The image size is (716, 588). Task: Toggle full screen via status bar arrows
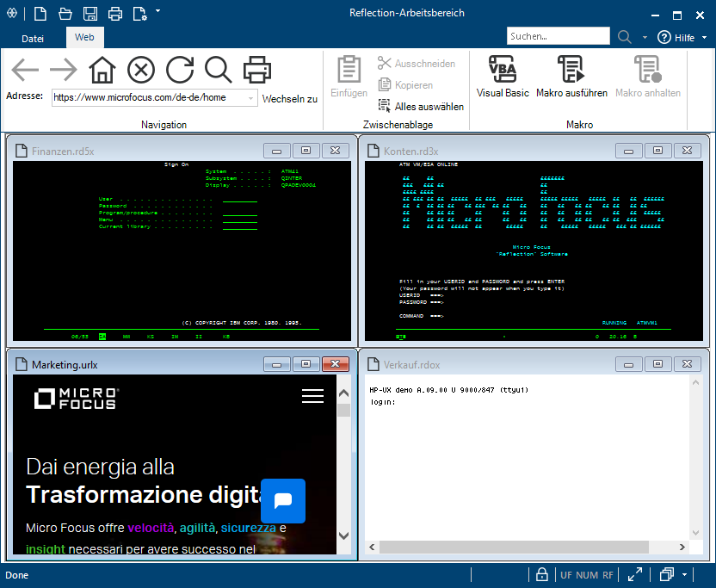click(635, 574)
